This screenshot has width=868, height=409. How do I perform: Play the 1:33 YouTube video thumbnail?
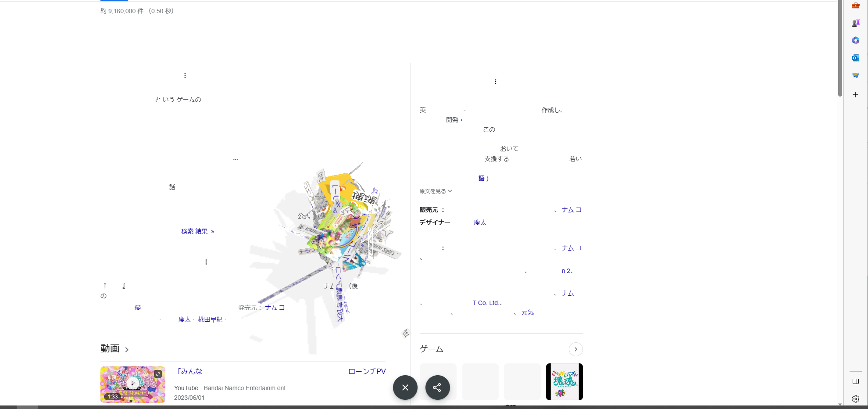(133, 384)
